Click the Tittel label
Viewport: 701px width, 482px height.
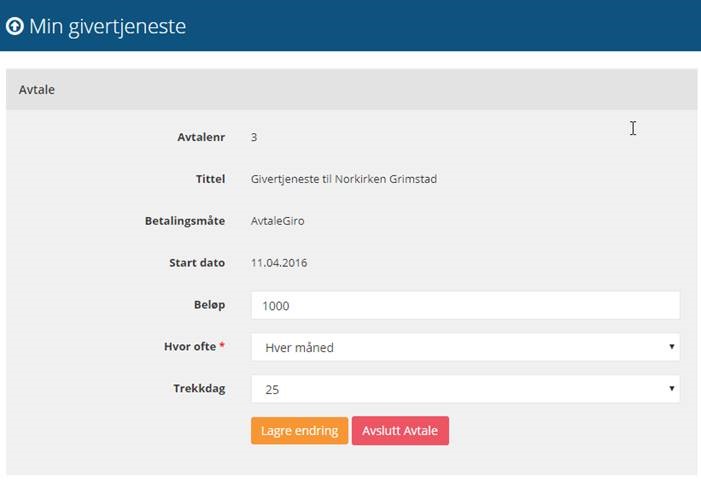pyautogui.click(x=210, y=179)
